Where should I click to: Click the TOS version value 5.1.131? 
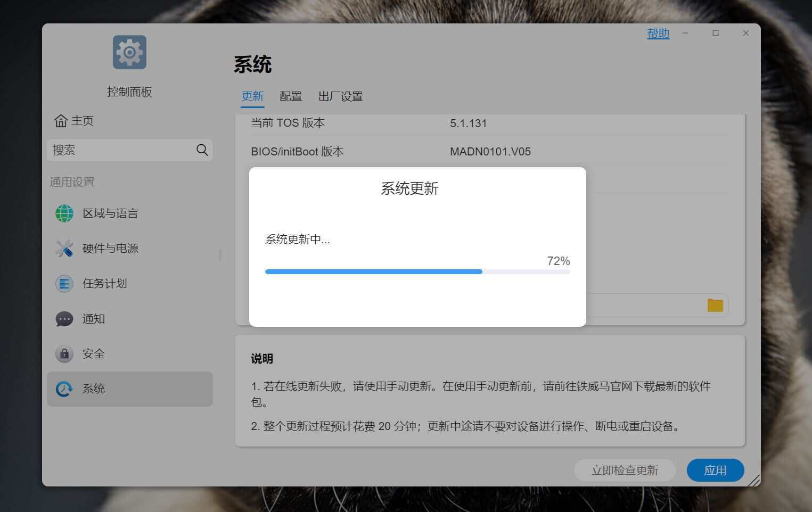[x=469, y=123]
